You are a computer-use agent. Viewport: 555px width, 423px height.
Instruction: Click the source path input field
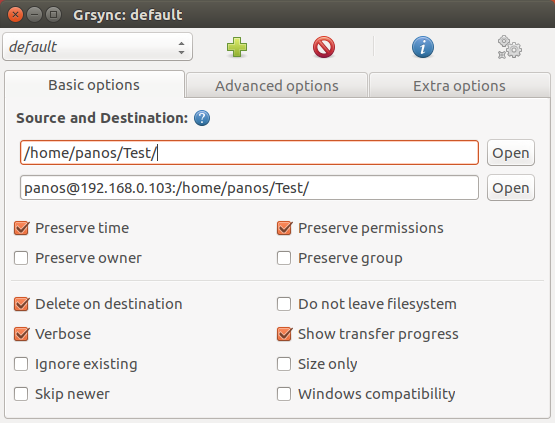[250, 153]
